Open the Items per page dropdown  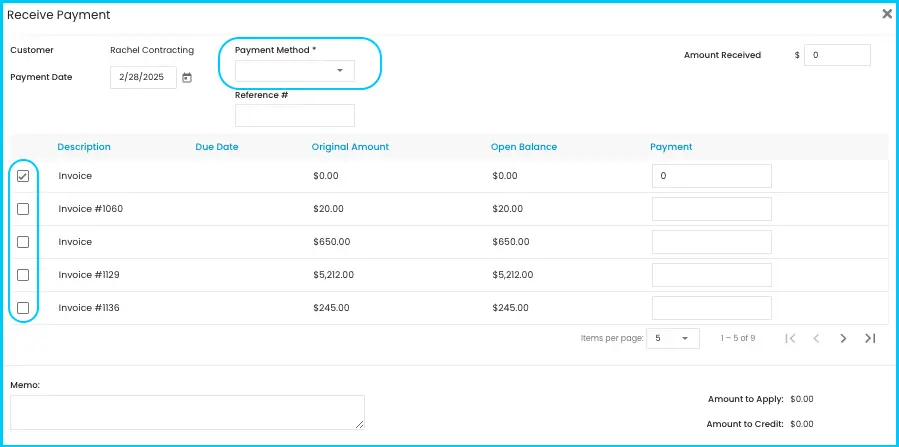(673, 338)
